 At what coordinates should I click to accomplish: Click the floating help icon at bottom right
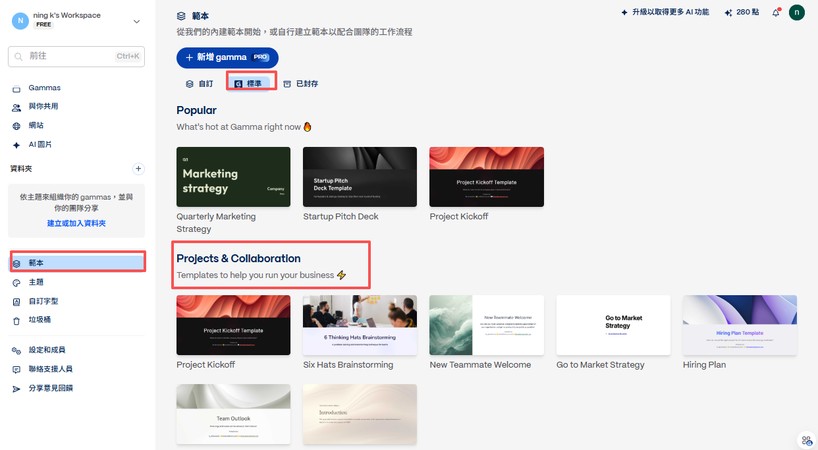point(807,442)
